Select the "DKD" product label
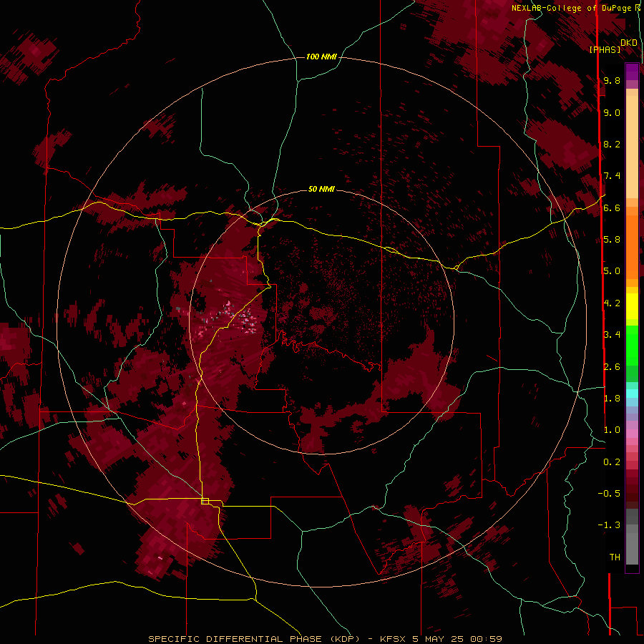The image size is (644, 644). (x=629, y=43)
